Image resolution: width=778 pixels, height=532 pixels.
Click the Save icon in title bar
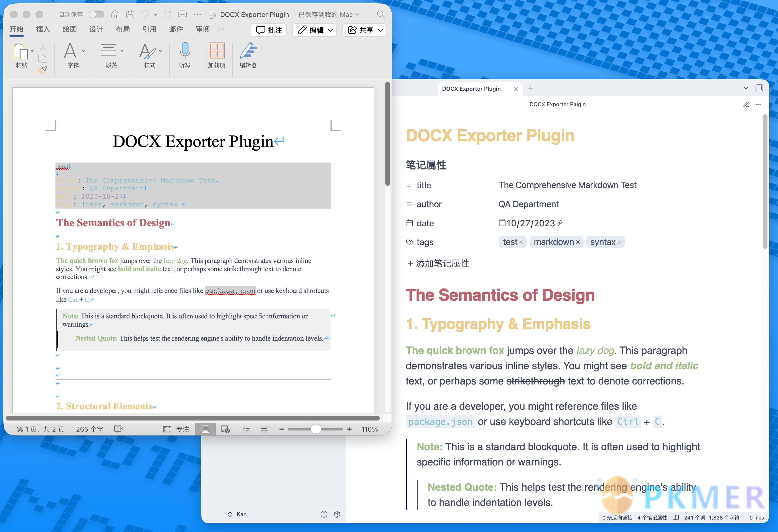pyautogui.click(x=130, y=14)
